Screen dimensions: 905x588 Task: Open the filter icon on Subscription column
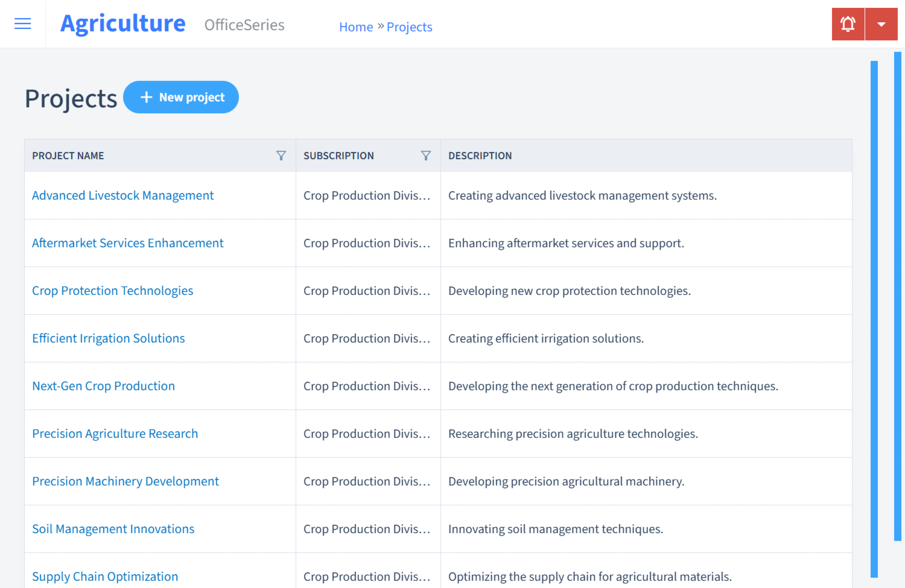(x=426, y=156)
